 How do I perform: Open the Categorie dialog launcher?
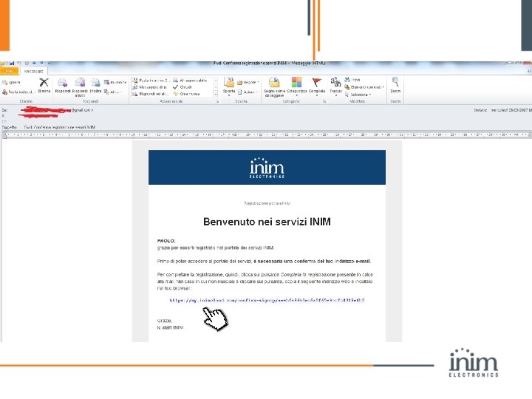pyautogui.click(x=324, y=101)
